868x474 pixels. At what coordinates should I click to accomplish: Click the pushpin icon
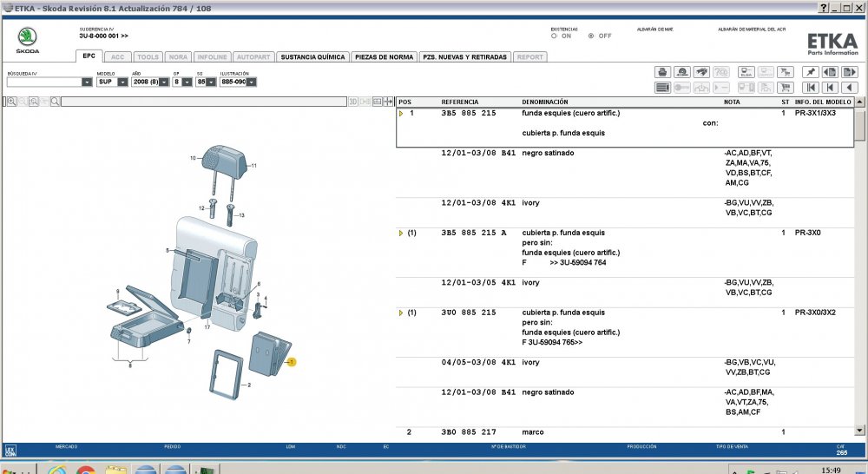coord(811,72)
